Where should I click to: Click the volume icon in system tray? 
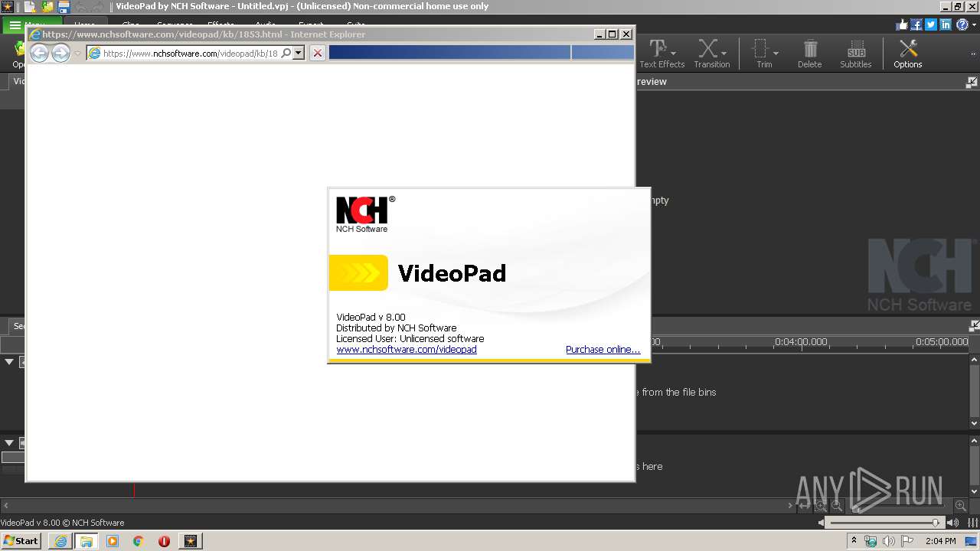pyautogui.click(x=888, y=541)
